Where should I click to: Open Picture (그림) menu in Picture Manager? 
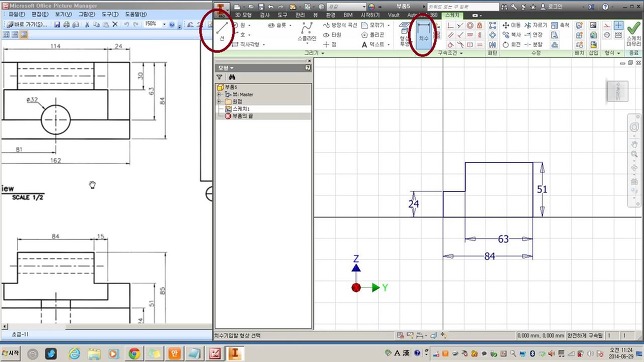(86, 14)
